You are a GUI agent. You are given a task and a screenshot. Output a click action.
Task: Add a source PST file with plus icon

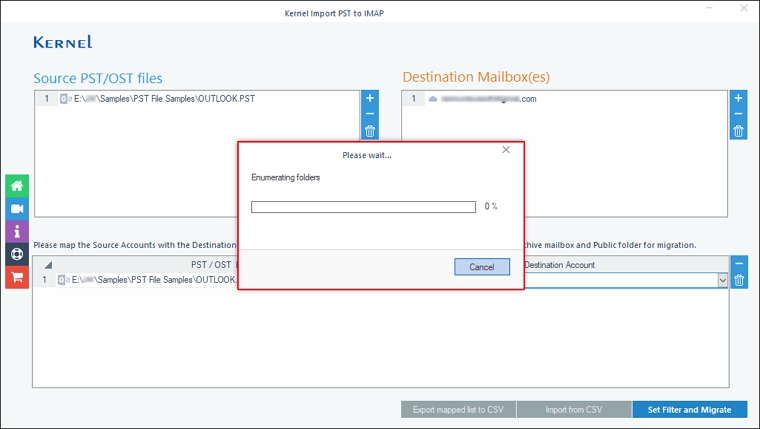(369, 98)
